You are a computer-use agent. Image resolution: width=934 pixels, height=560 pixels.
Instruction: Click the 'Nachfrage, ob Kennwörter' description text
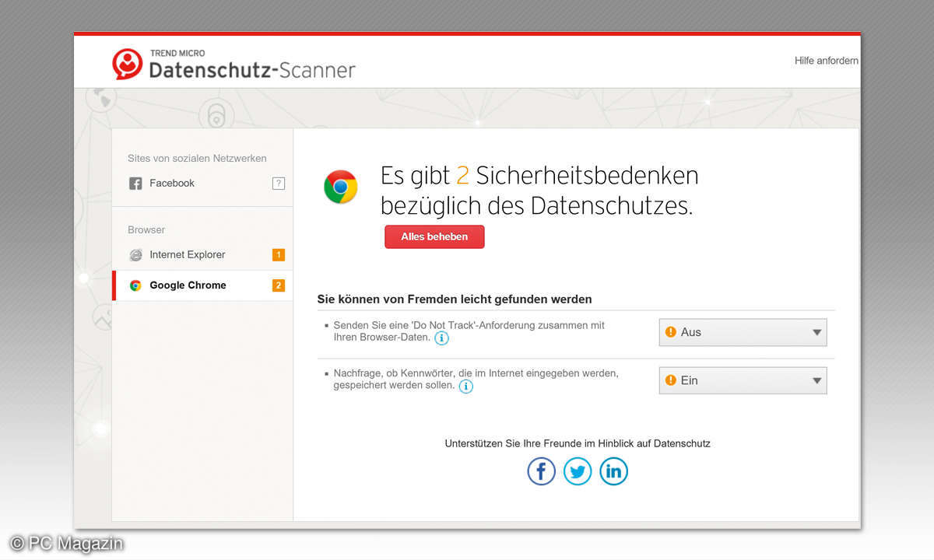click(x=476, y=380)
